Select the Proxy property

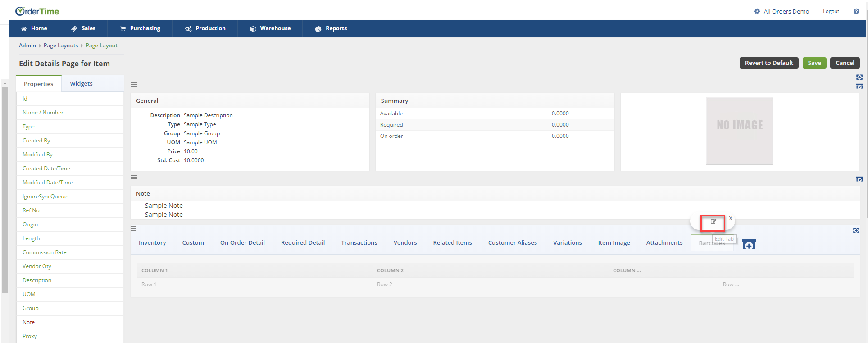pyautogui.click(x=70, y=336)
